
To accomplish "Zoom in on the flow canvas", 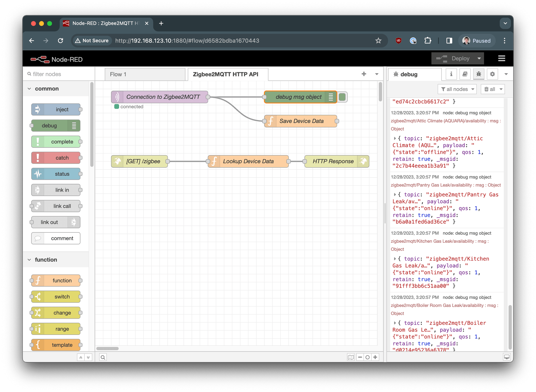I will pyautogui.click(x=375, y=357).
